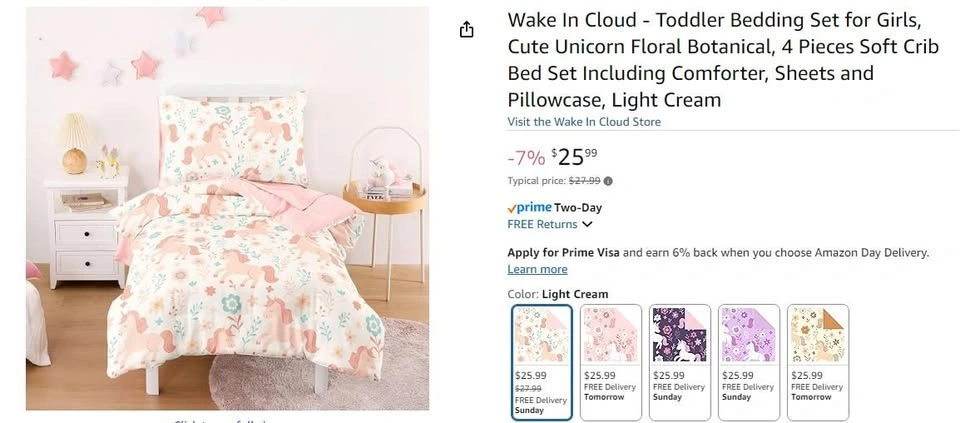Expand the FREE Returns chevron
Viewport: 960px width, 423px height.
(587, 225)
